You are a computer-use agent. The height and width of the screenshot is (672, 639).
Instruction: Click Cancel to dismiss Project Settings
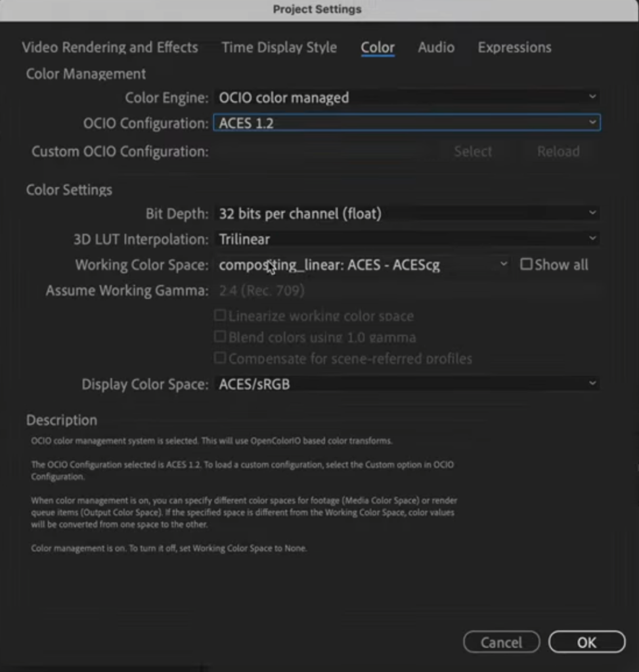501,642
